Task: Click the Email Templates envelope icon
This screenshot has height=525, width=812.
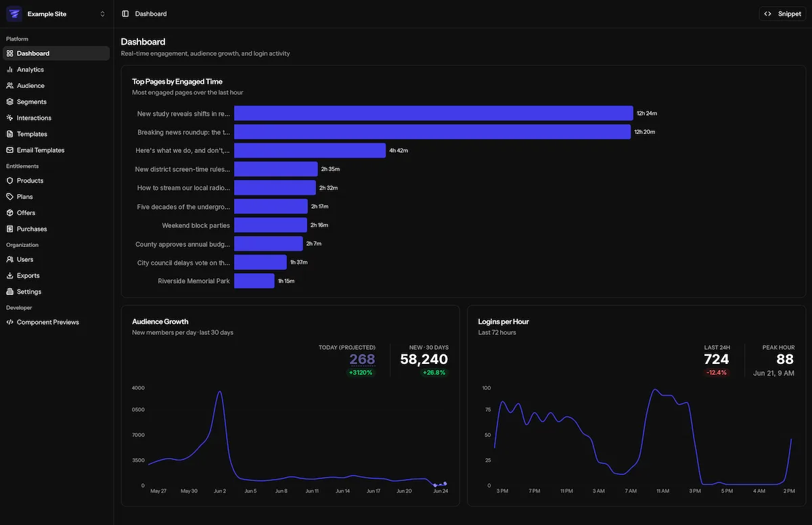Action: 10,150
